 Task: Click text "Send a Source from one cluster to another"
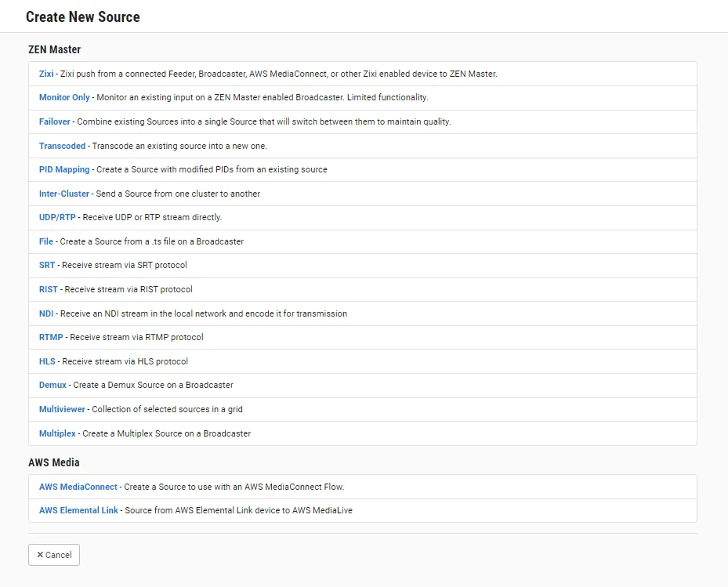tap(178, 194)
